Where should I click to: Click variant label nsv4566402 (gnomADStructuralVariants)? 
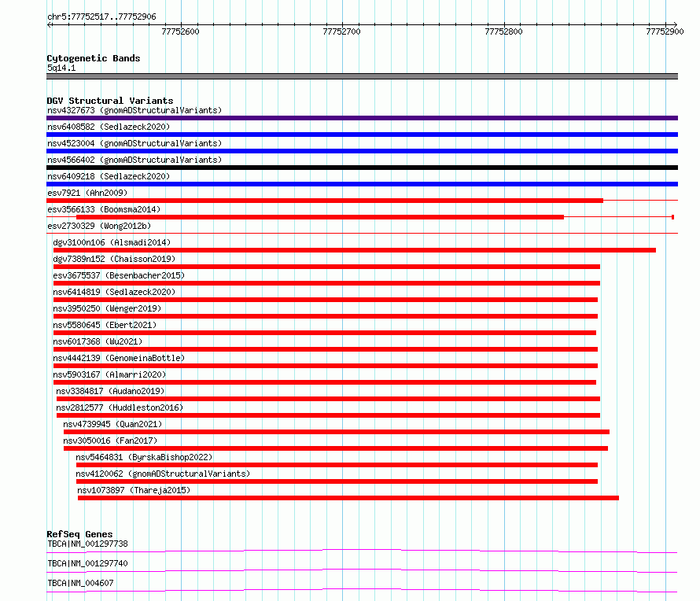click(134, 160)
